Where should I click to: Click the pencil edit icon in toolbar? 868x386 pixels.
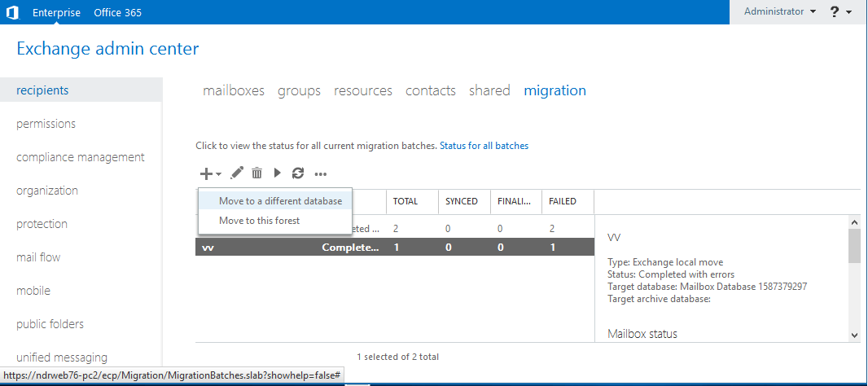[x=237, y=173]
